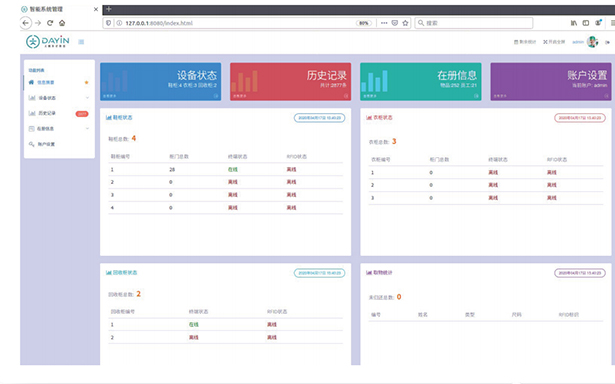Click the home icon in the sidebar
Screen dimensions: 615x384
[x=31, y=82]
